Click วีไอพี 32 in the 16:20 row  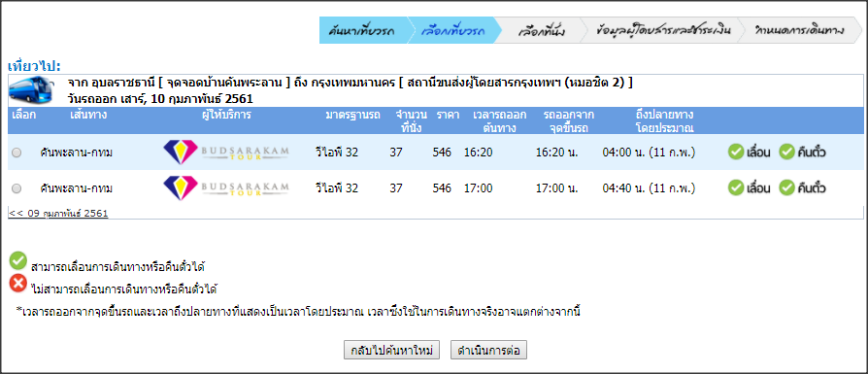click(337, 153)
